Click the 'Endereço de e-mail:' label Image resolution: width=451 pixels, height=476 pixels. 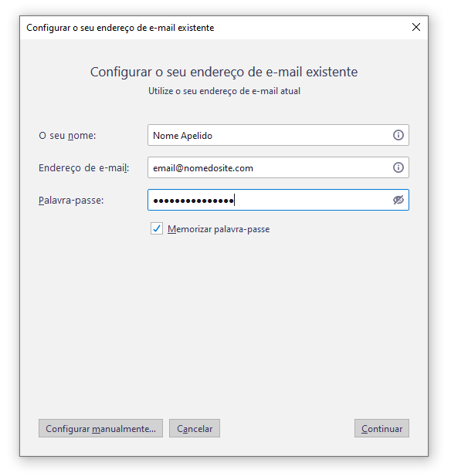pos(84,168)
